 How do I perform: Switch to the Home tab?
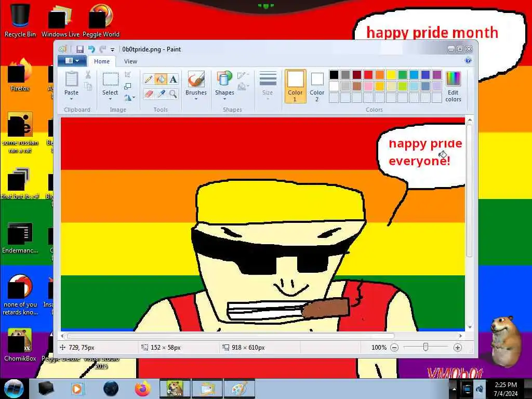point(102,61)
